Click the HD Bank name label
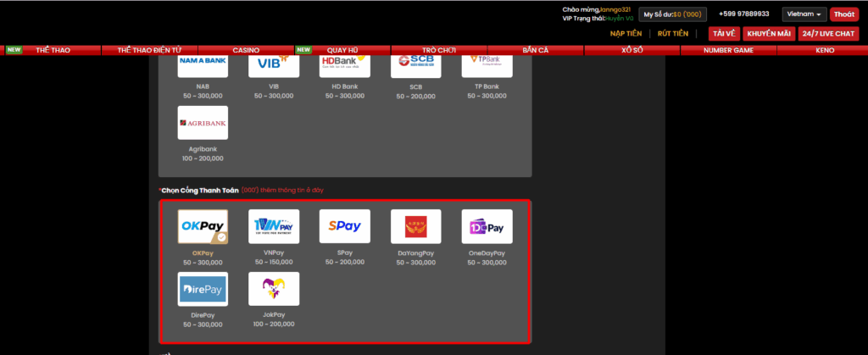The image size is (868, 355). pos(345,86)
